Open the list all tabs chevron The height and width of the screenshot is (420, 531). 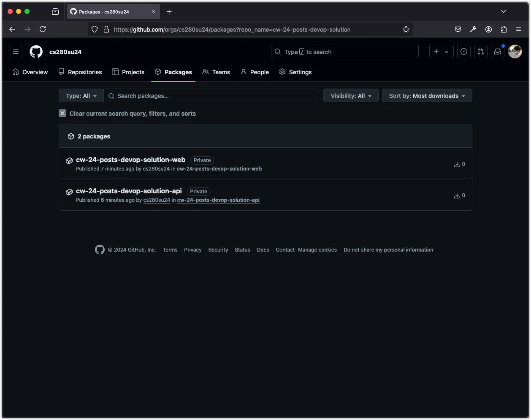[x=504, y=11]
